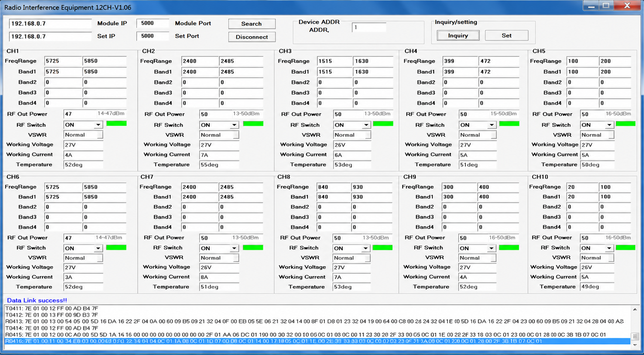The image size is (644, 355).
Task: Click CH6 Working Current 3A value
Action: pyautogui.click(x=83, y=277)
